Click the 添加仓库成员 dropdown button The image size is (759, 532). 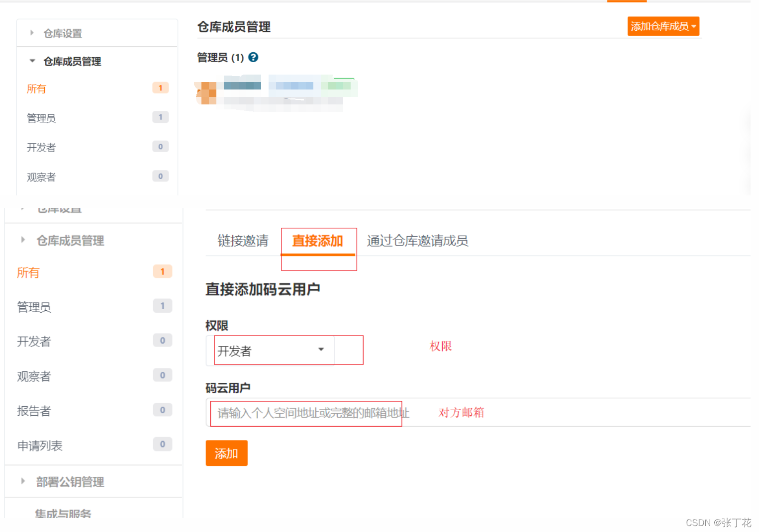click(663, 26)
